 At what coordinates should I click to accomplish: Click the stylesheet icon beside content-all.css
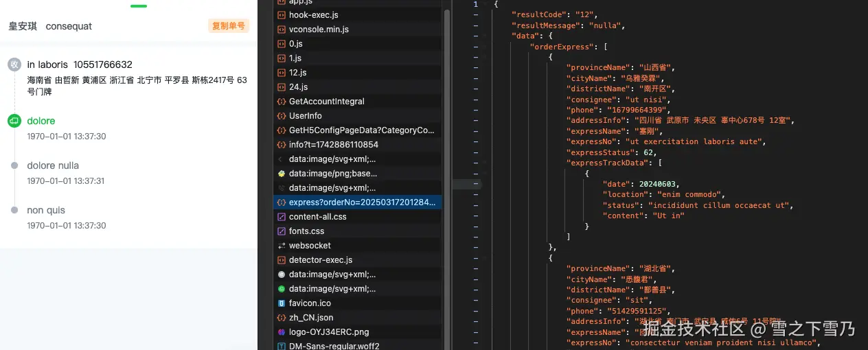[x=282, y=216]
